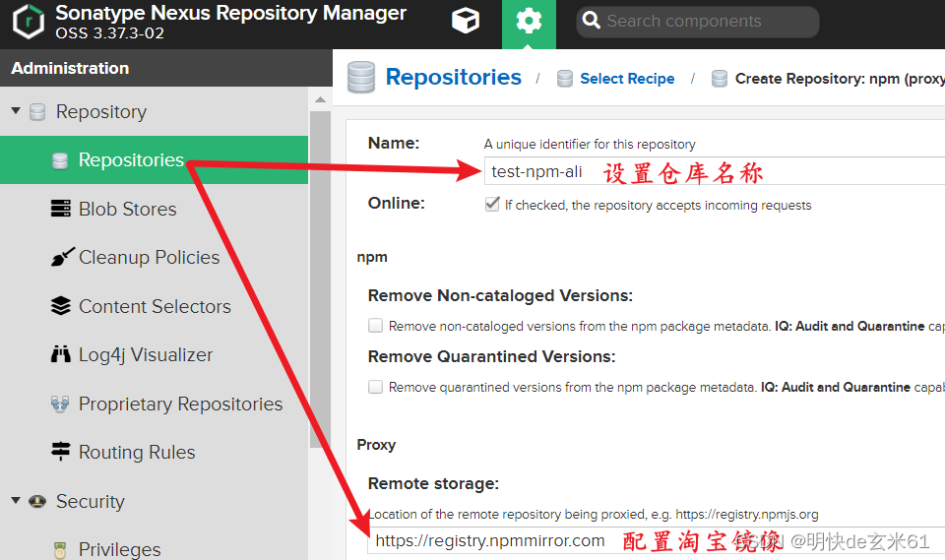
Task: Click the Proxy section heading
Action: [376, 445]
